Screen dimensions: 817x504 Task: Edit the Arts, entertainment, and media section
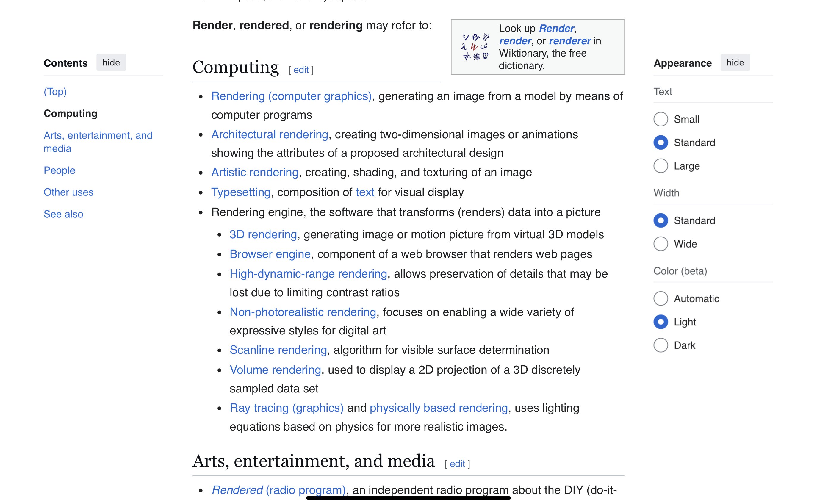point(457,464)
